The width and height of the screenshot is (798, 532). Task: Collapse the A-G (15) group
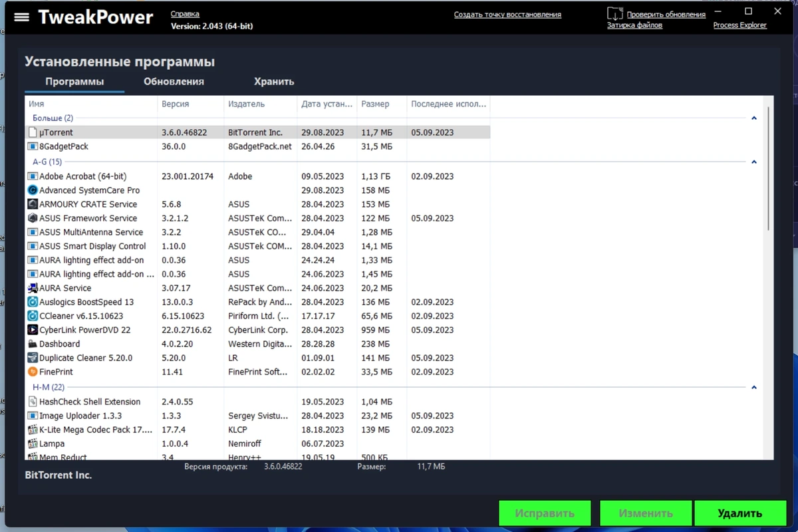(x=754, y=162)
